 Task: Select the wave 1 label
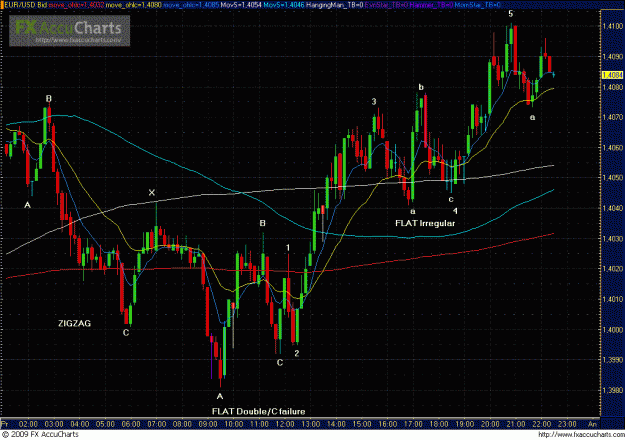(288, 248)
